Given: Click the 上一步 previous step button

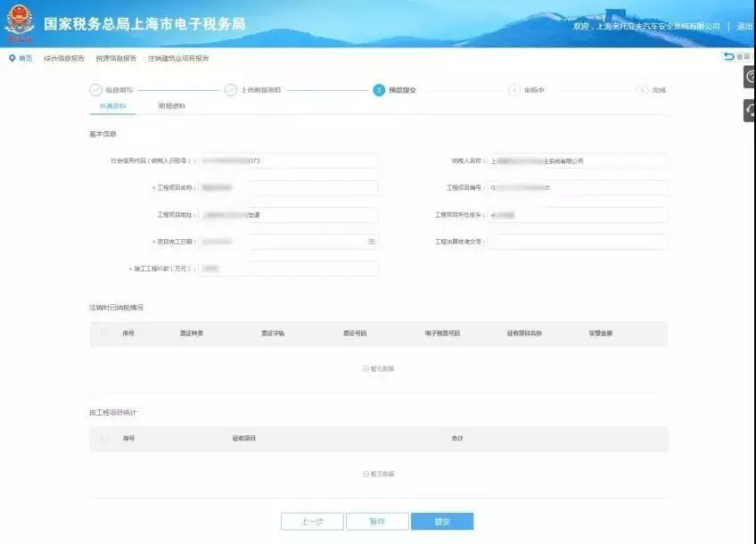Looking at the screenshot, I should (x=312, y=522).
